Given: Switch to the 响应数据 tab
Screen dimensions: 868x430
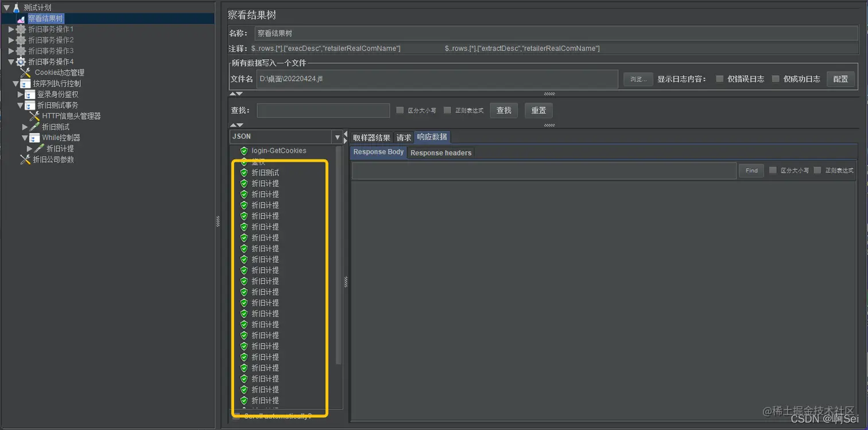Looking at the screenshot, I should point(432,137).
